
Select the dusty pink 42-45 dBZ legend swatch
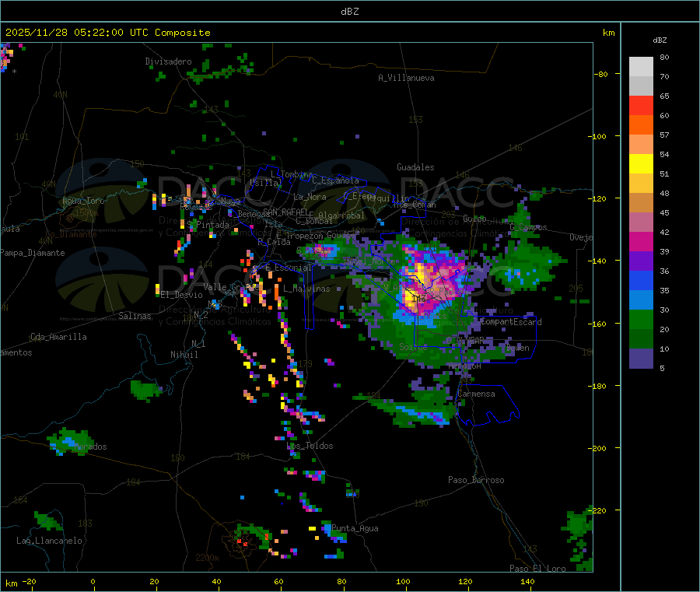(x=641, y=222)
